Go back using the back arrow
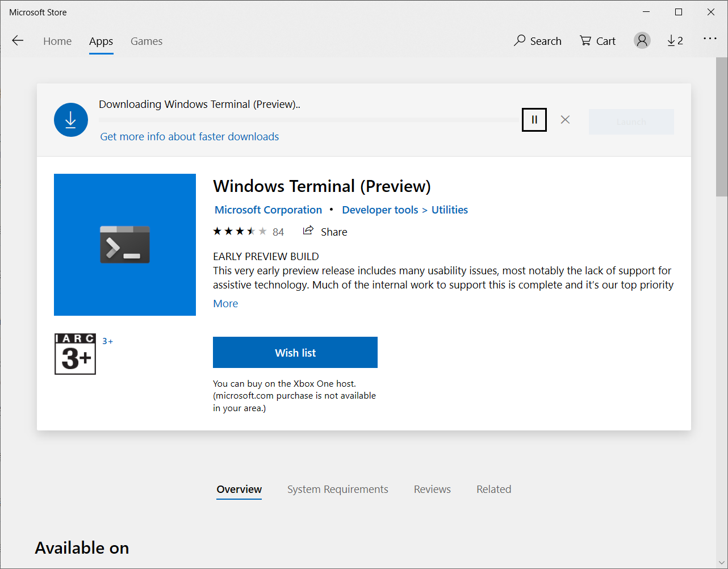 coord(18,40)
